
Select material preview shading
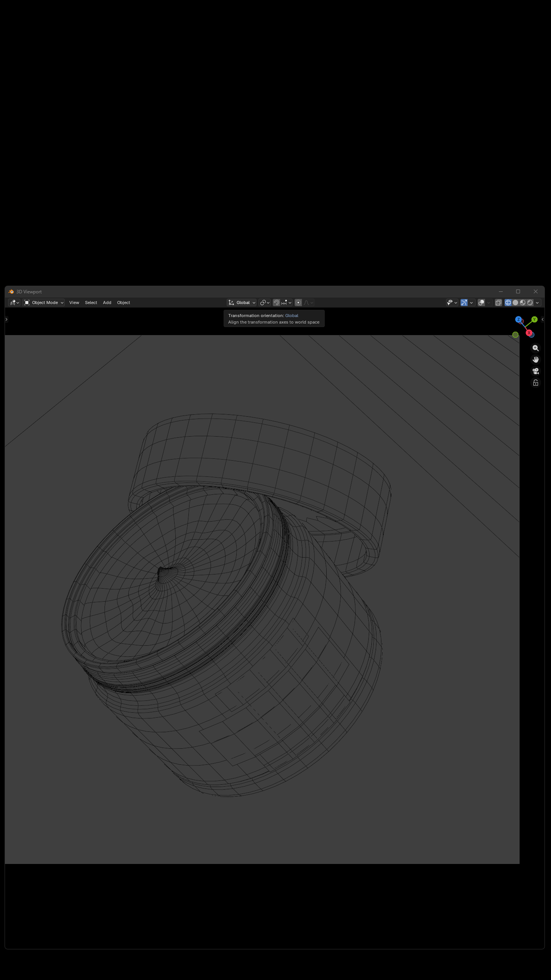pos(523,303)
